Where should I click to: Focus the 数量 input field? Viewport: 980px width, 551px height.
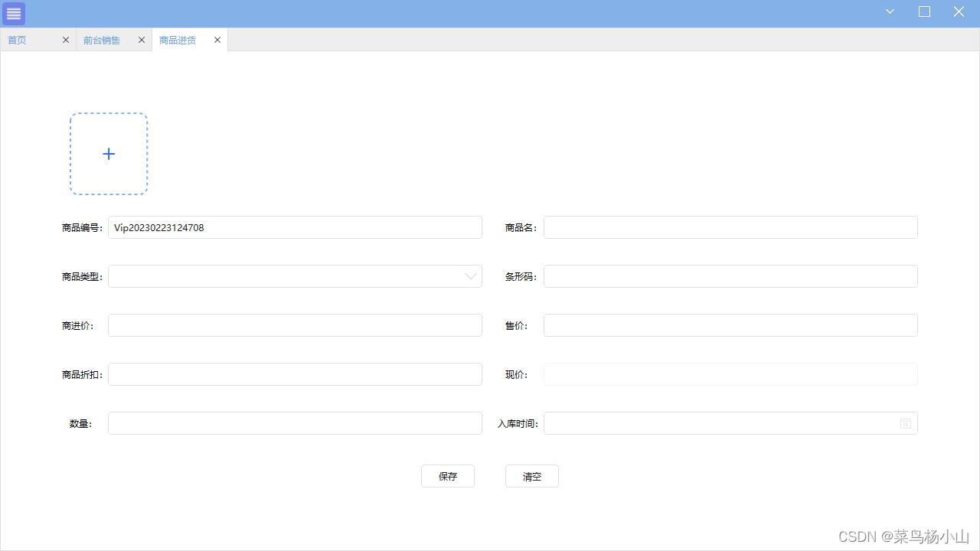click(x=295, y=423)
